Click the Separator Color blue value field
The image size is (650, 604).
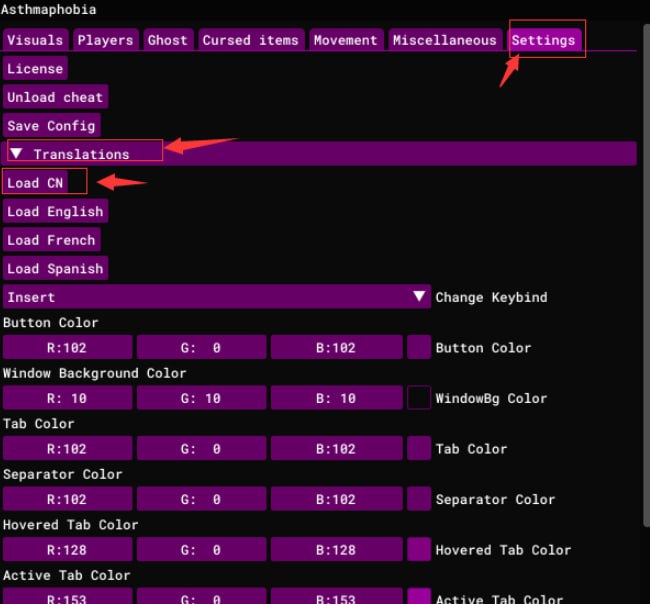tap(335, 499)
